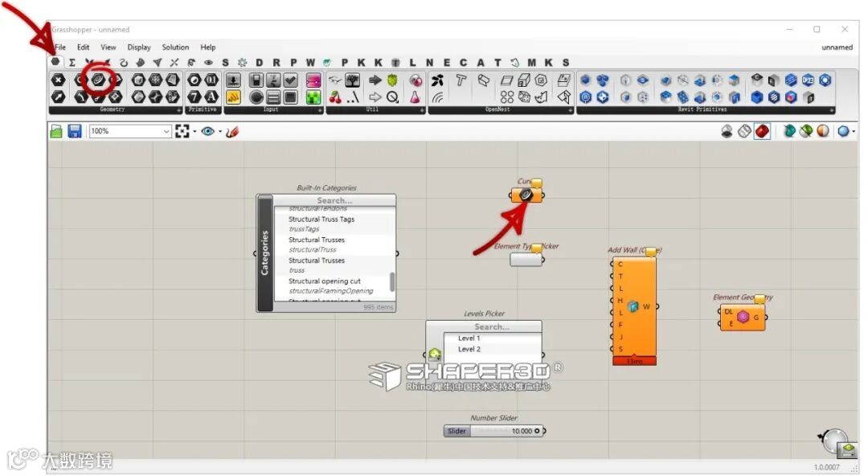The height and width of the screenshot is (476, 868).
Task: Select the Curve component on canvas
Action: 526,195
